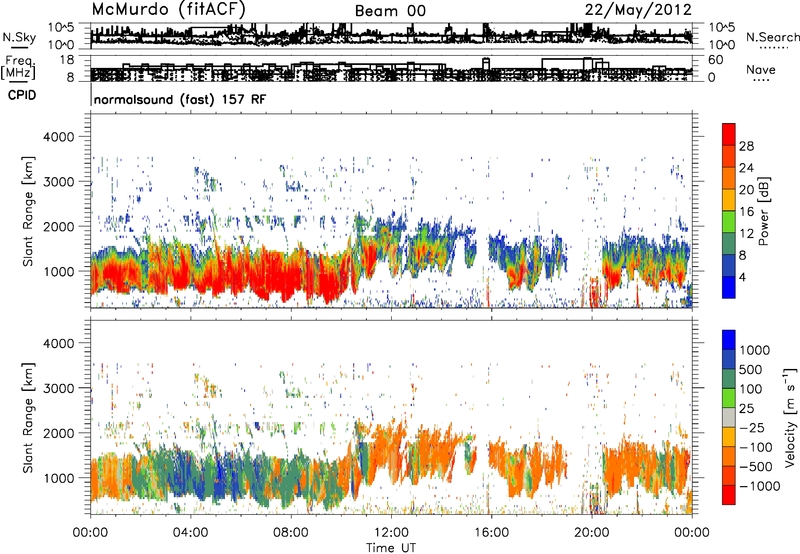Click the 04:00 time axis tick label

coord(190,533)
